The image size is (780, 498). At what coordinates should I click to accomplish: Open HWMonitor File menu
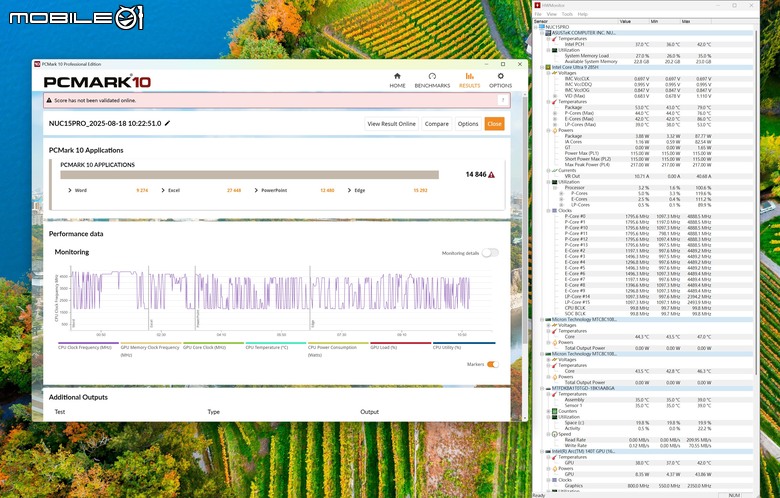tap(538, 14)
